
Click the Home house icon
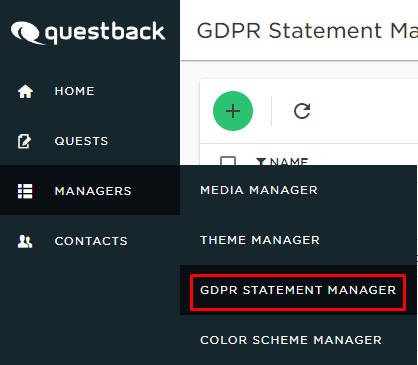click(25, 91)
